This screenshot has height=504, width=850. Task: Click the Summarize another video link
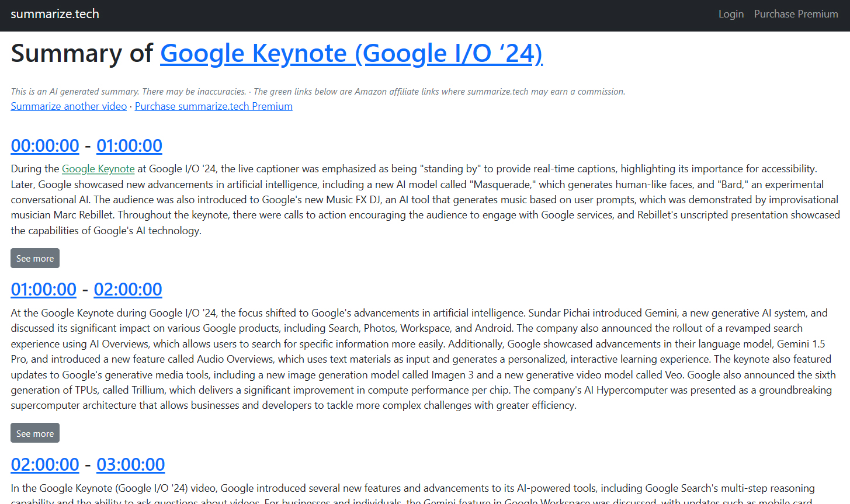point(68,106)
